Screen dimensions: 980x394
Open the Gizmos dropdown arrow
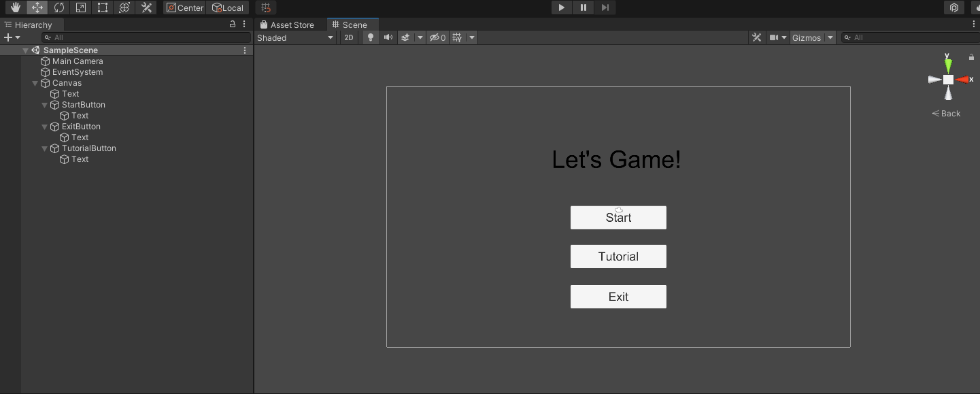click(x=830, y=37)
